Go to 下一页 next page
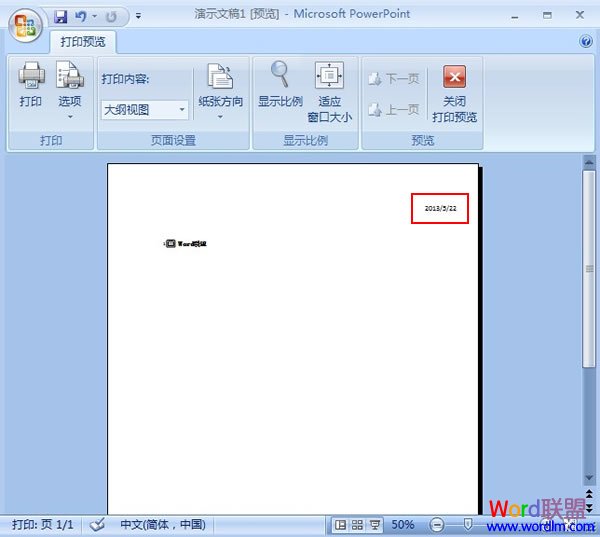Screen dimensions: 600x537 (394, 79)
